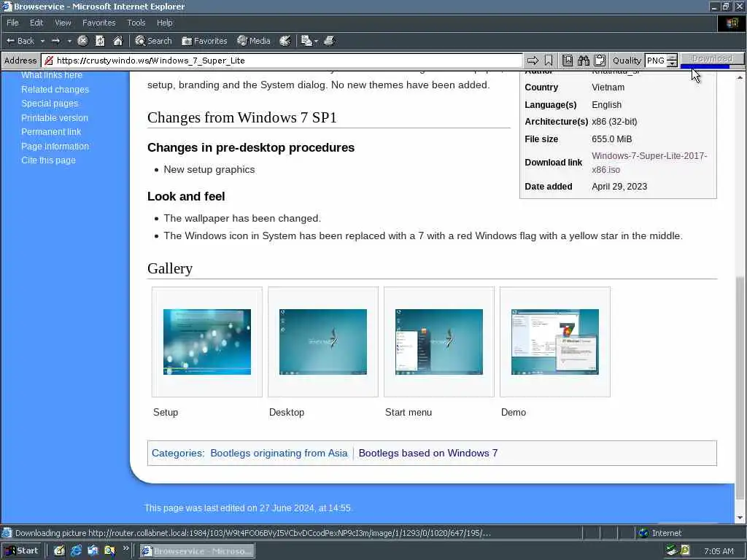Open the Forward history dropdown arrow
The image size is (747, 560).
(x=69, y=41)
